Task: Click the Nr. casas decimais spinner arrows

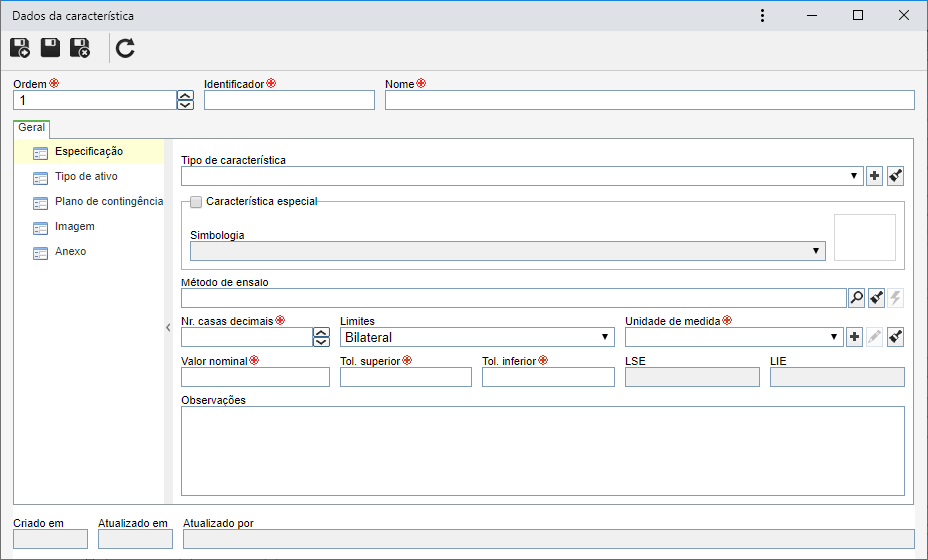Action: pyautogui.click(x=321, y=337)
